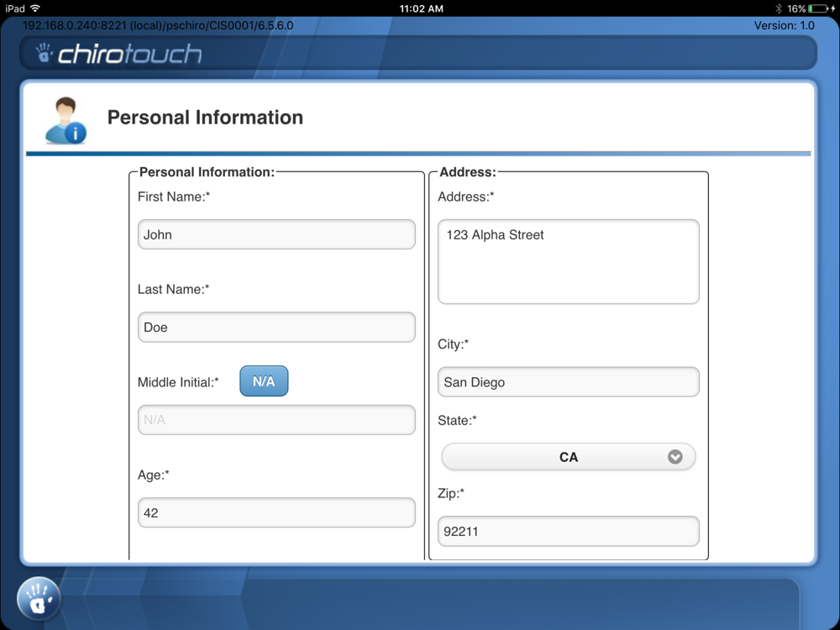Image resolution: width=840 pixels, height=630 pixels.
Task: Tap the City:* label
Action: (453, 344)
